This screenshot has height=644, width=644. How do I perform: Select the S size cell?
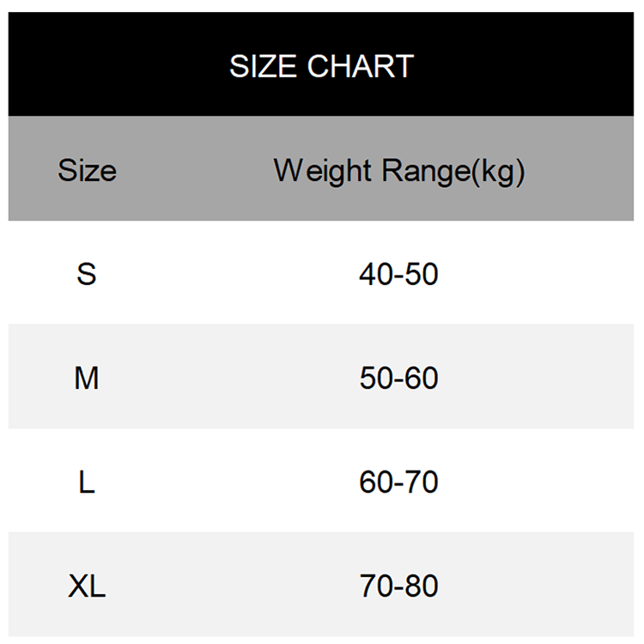(x=87, y=274)
